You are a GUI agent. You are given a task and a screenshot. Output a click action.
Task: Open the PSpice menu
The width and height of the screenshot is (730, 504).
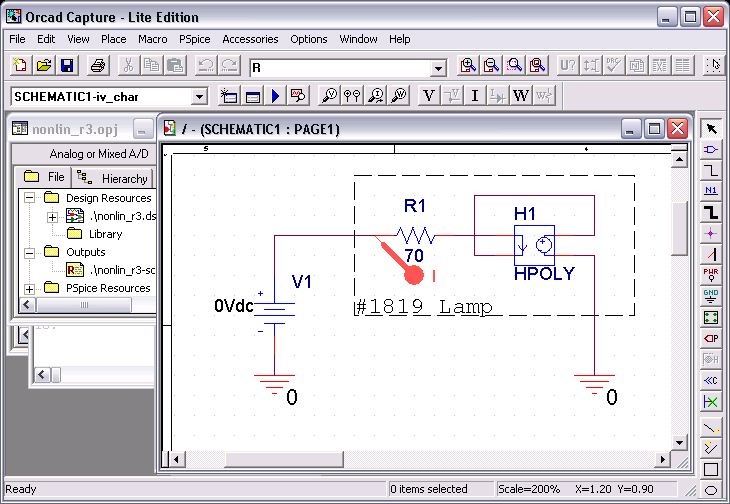(195, 39)
